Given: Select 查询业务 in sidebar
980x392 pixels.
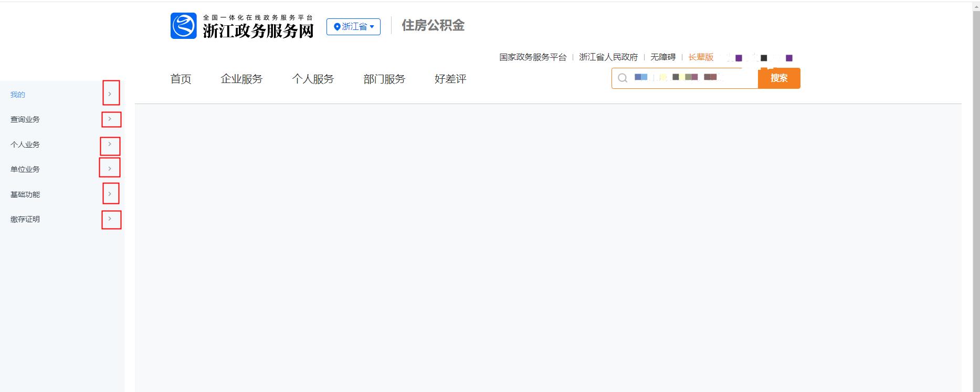Looking at the screenshot, I should pyautogui.click(x=25, y=119).
